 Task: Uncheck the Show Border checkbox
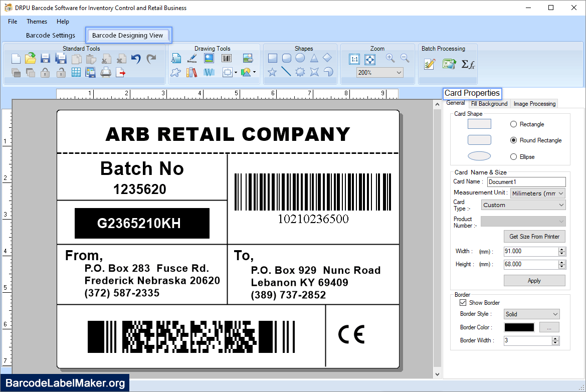pyautogui.click(x=463, y=302)
